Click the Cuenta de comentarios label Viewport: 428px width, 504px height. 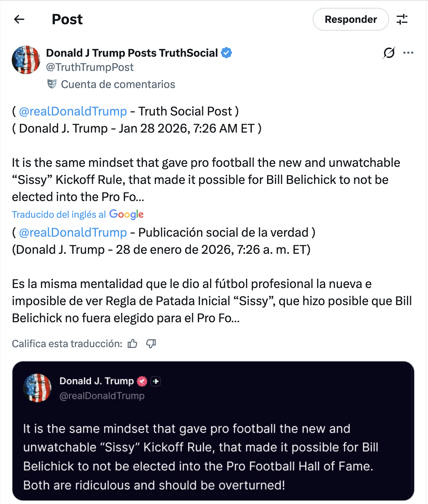pos(118,84)
